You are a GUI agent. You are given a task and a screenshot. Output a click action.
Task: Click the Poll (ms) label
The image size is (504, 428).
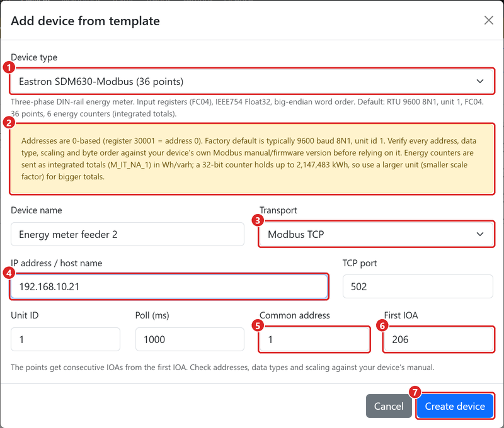(152, 315)
